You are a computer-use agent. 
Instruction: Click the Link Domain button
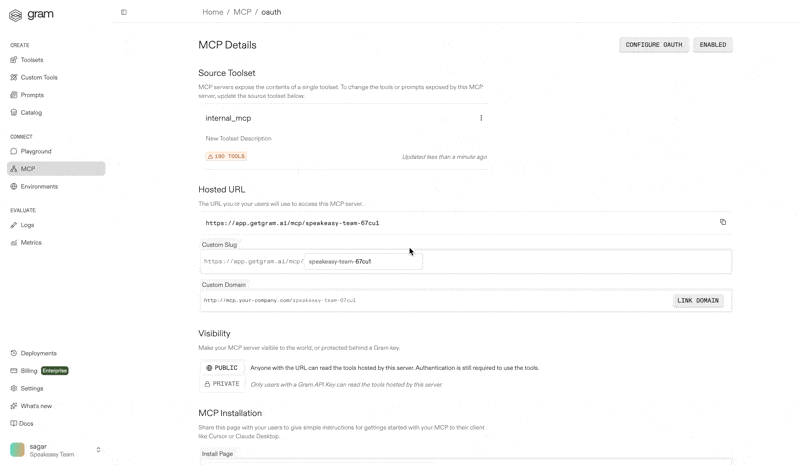698,300
